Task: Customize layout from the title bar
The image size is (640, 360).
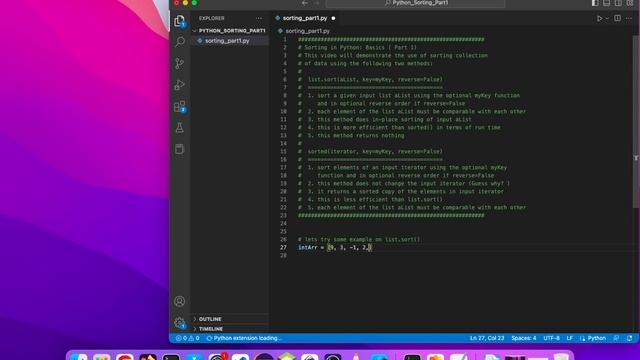Action: pyautogui.click(x=630, y=3)
